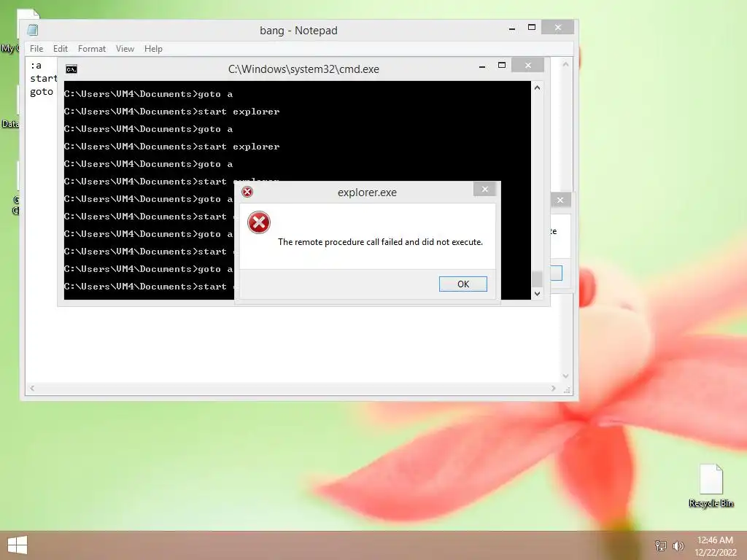Click the Notepad resize grip corner
The image size is (747, 560).
tap(566, 389)
